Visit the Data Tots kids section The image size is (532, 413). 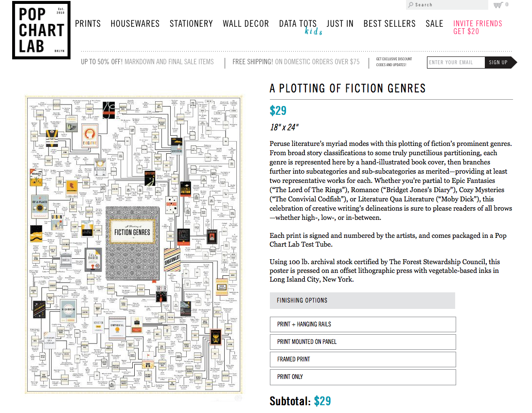[298, 25]
